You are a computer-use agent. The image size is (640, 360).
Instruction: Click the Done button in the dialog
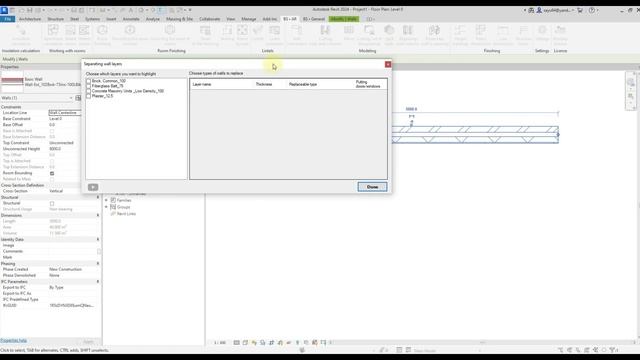[x=372, y=187]
